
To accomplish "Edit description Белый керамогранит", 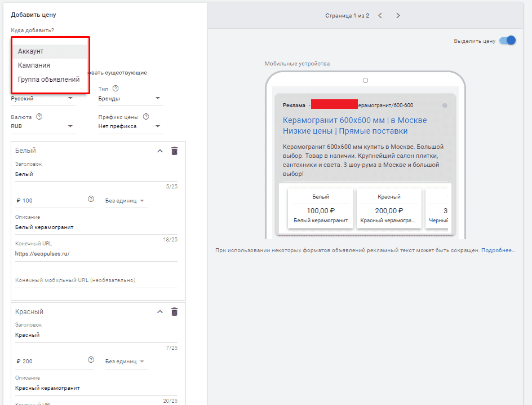I will [96, 227].
